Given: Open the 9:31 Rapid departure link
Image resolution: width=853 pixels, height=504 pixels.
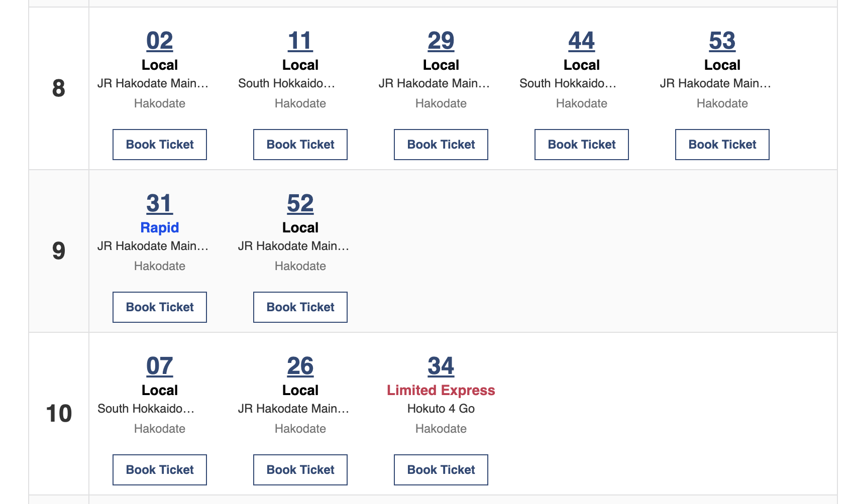Looking at the screenshot, I should (x=160, y=204).
